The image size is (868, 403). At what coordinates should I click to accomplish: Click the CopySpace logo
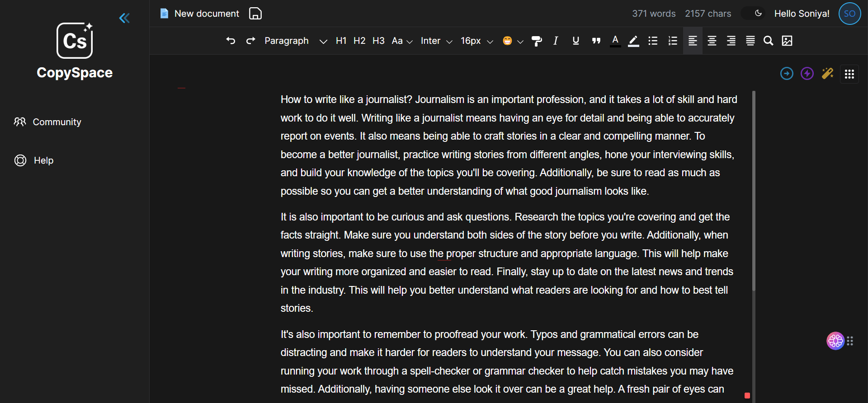click(x=75, y=51)
